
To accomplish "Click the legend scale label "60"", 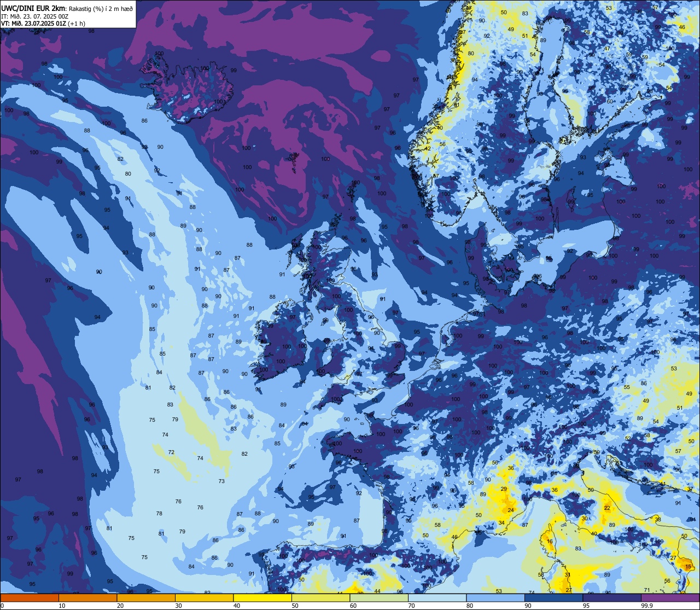I will point(353,606).
